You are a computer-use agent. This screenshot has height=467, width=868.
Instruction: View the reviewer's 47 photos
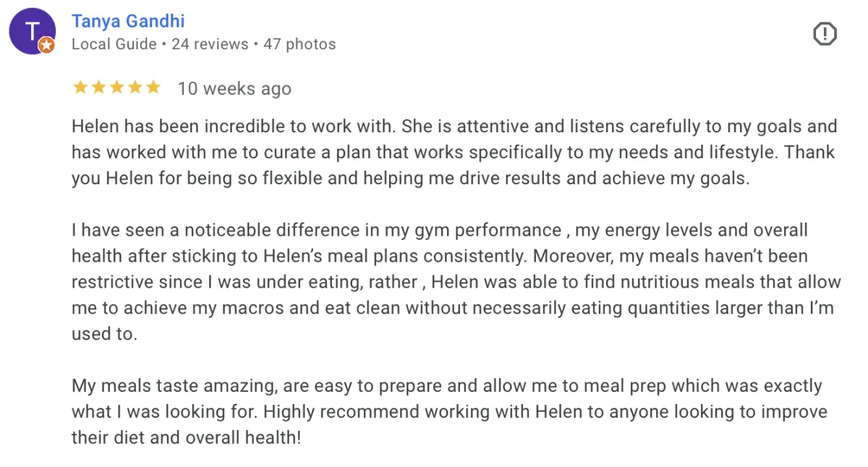(x=299, y=44)
